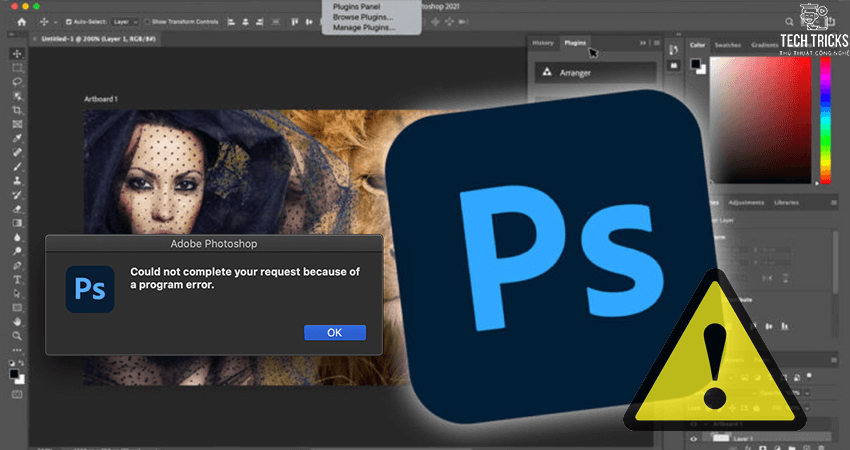This screenshot has width=850, height=450.
Task: Select the Pen tool
Action: pos(17,265)
